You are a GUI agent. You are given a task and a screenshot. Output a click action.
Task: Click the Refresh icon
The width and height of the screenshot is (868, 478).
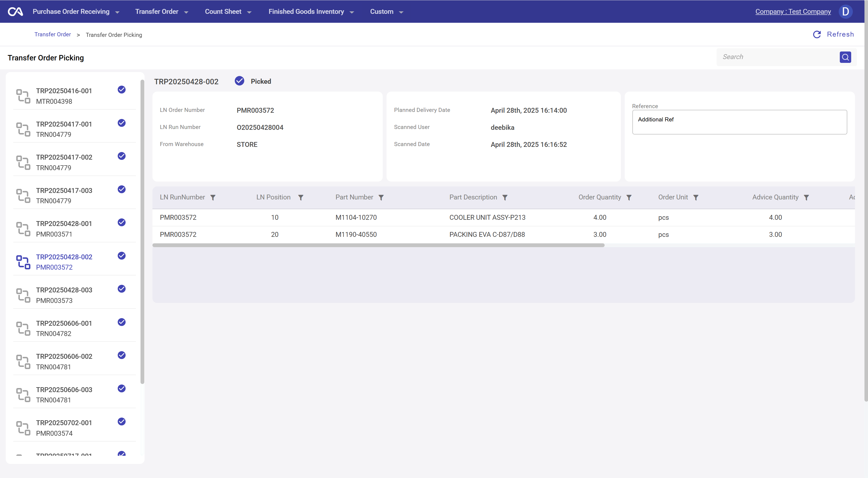point(817,34)
